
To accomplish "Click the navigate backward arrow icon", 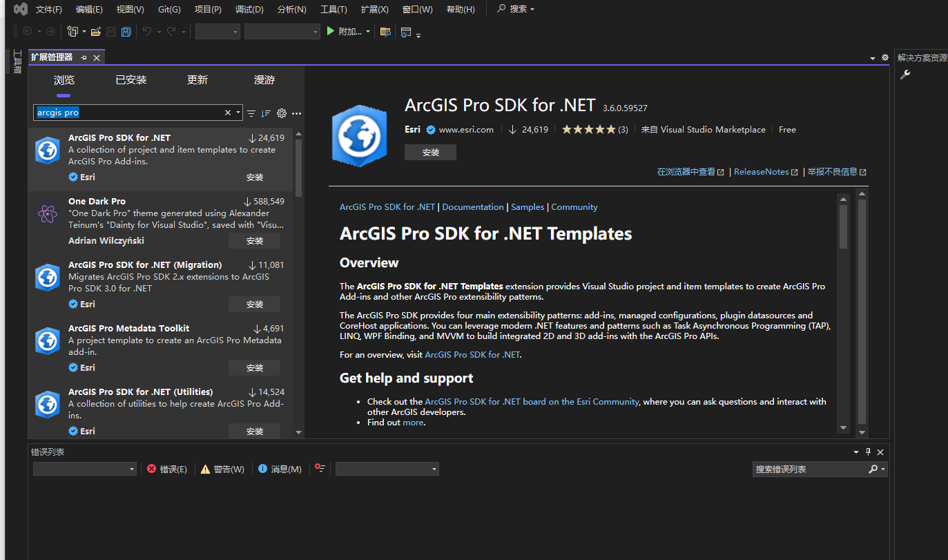I will [x=28, y=31].
